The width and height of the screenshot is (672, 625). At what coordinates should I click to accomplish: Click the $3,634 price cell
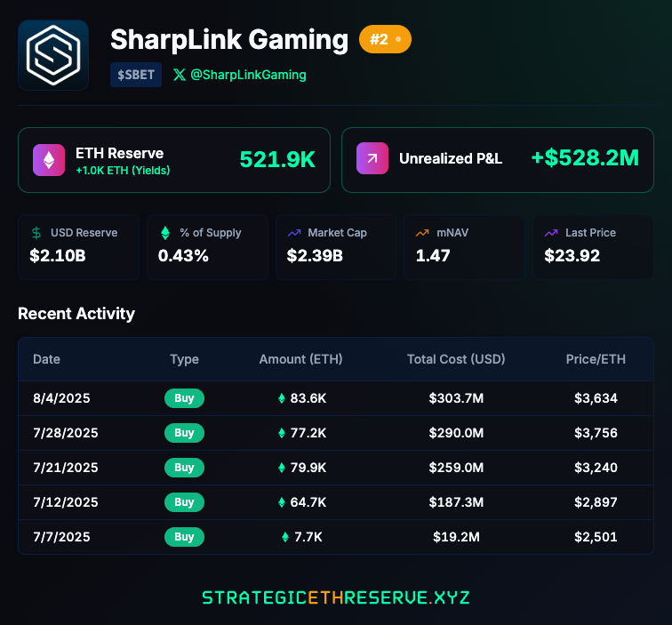(x=596, y=398)
